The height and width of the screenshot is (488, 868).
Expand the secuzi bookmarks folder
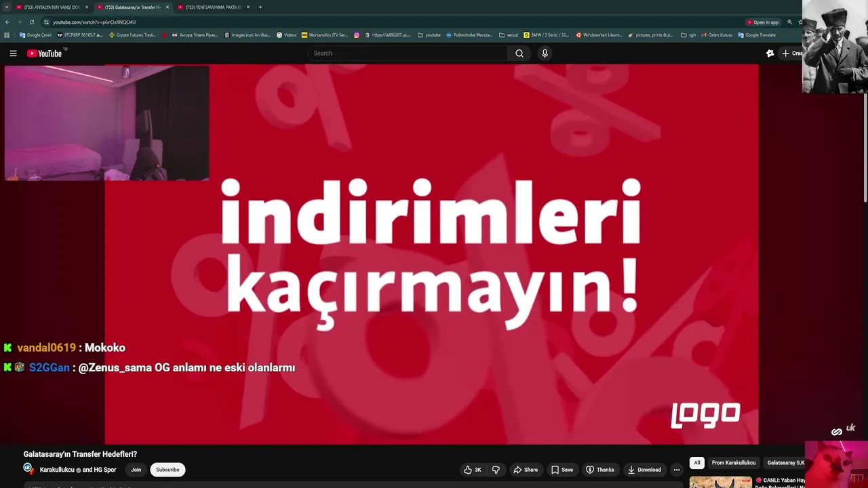509,35
